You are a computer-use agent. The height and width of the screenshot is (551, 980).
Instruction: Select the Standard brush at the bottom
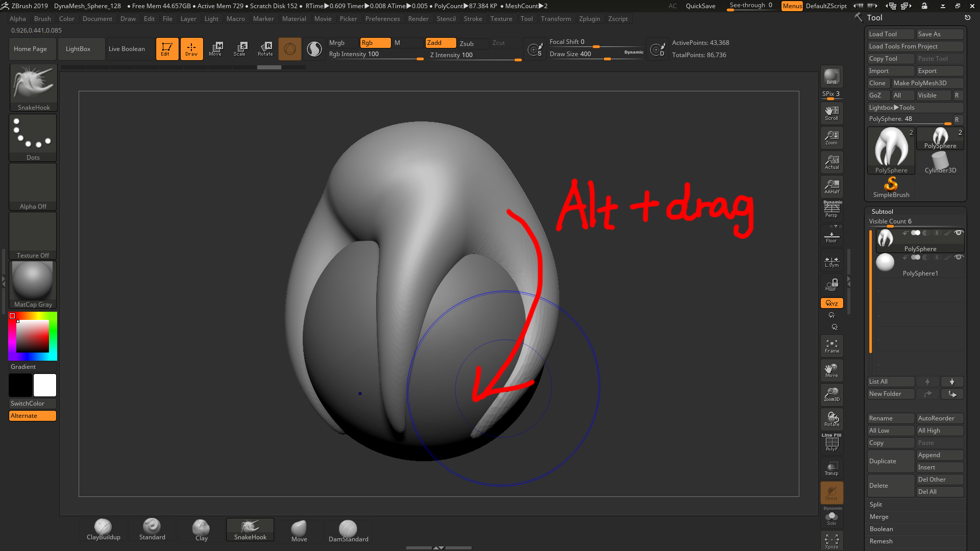tap(152, 530)
